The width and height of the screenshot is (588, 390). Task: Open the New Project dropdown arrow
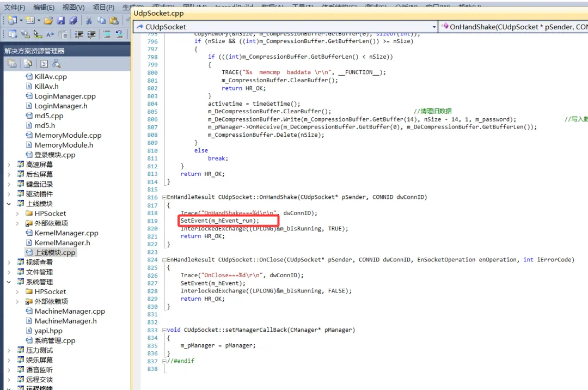point(21,20)
